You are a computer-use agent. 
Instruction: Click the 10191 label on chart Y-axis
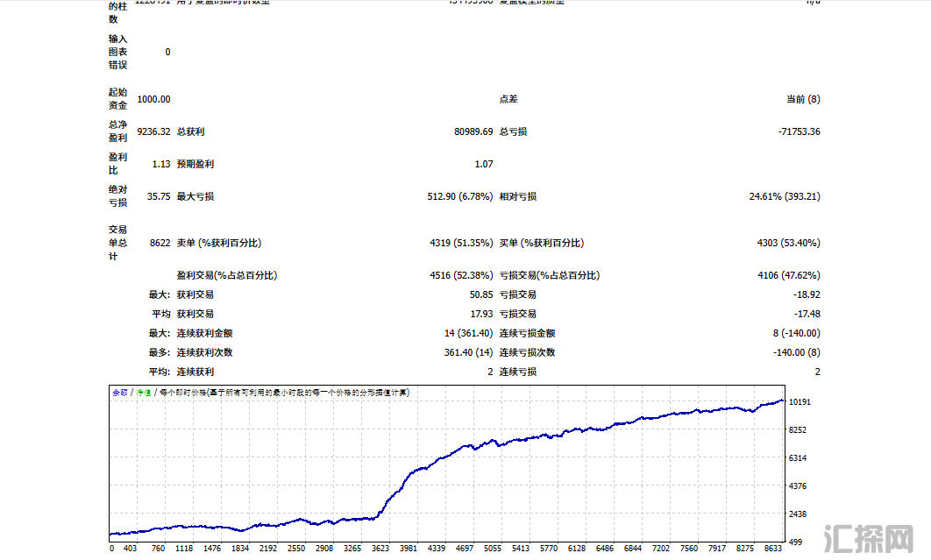point(800,402)
